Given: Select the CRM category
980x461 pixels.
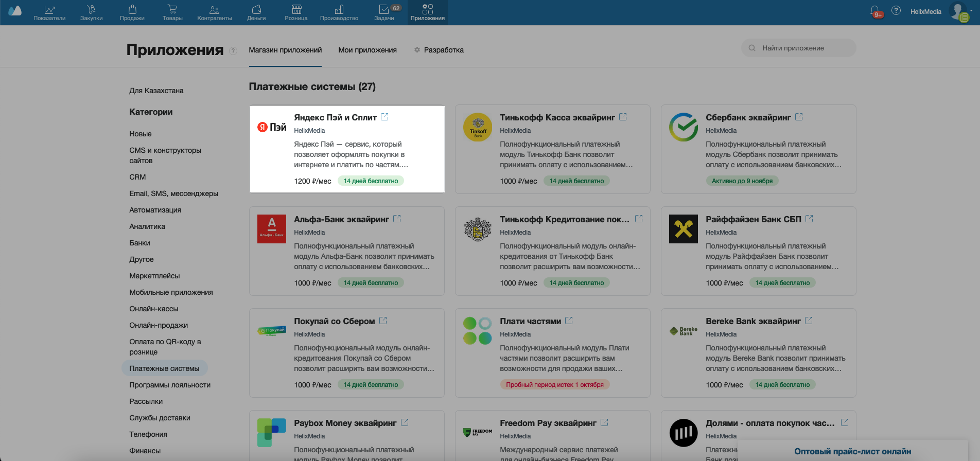Looking at the screenshot, I should pyautogui.click(x=137, y=177).
